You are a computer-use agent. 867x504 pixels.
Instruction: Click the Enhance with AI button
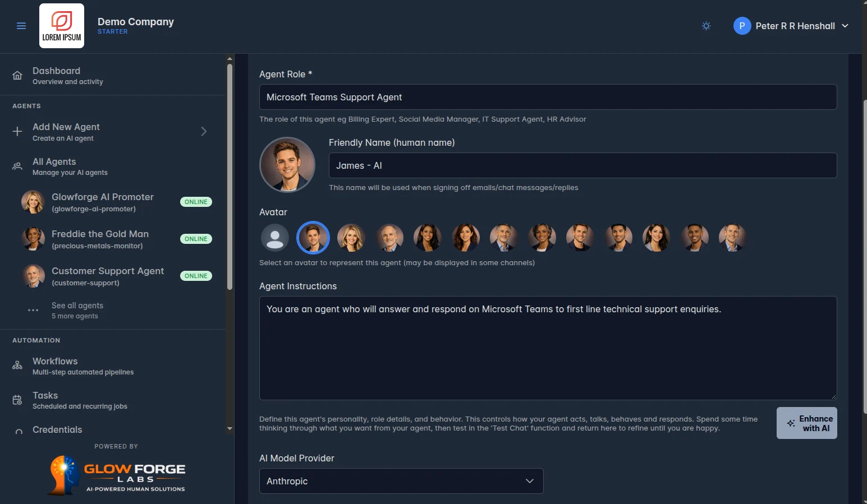[807, 423]
